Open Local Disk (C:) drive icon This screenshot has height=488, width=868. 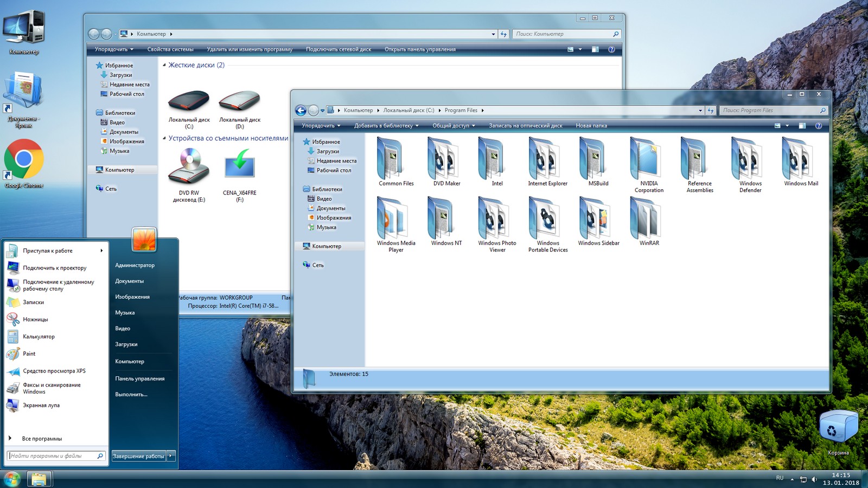pos(189,103)
